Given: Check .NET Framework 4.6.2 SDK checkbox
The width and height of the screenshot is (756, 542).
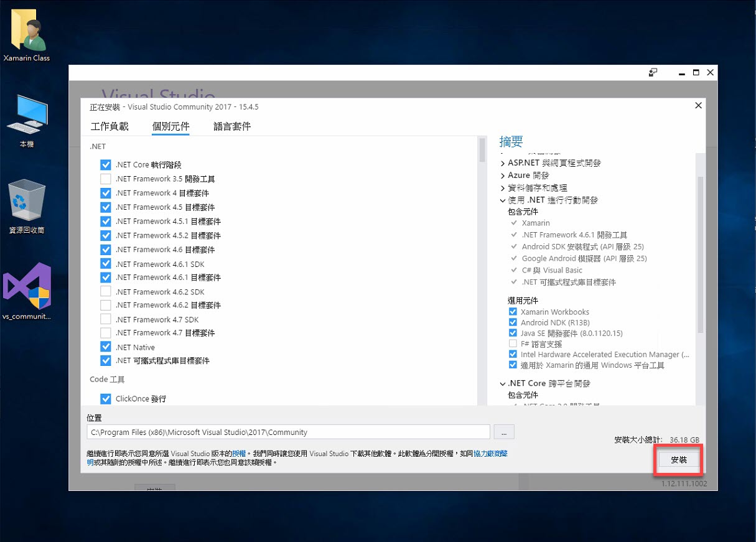Looking at the screenshot, I should (x=105, y=291).
